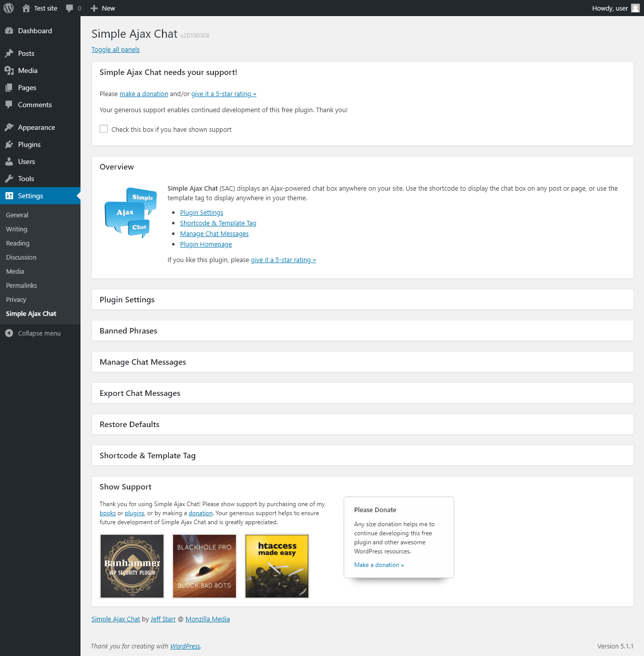
Task: Click the footer WordPress link
Action: click(185, 646)
